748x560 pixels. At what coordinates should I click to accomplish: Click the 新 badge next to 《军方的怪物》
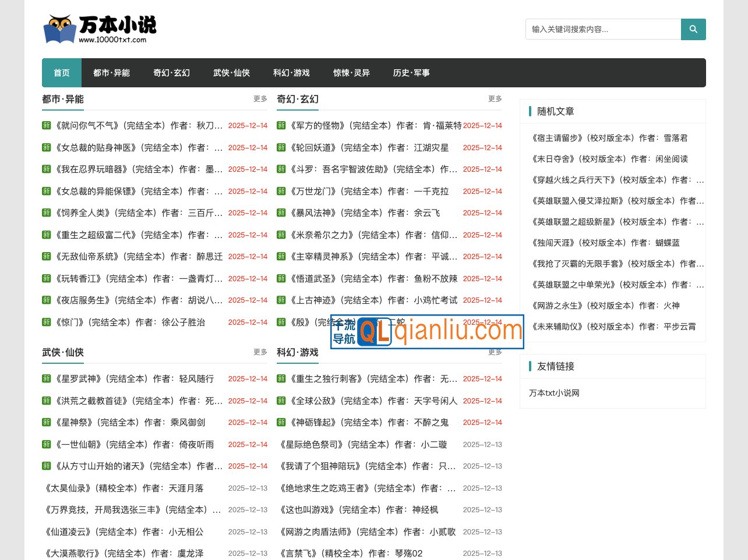[281, 126]
